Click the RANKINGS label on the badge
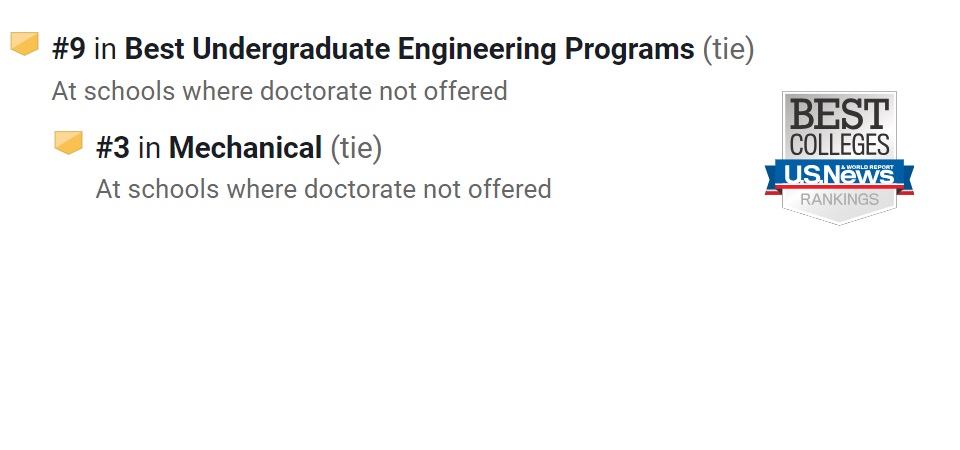Screen dimensions: 960x450 pos(839,200)
